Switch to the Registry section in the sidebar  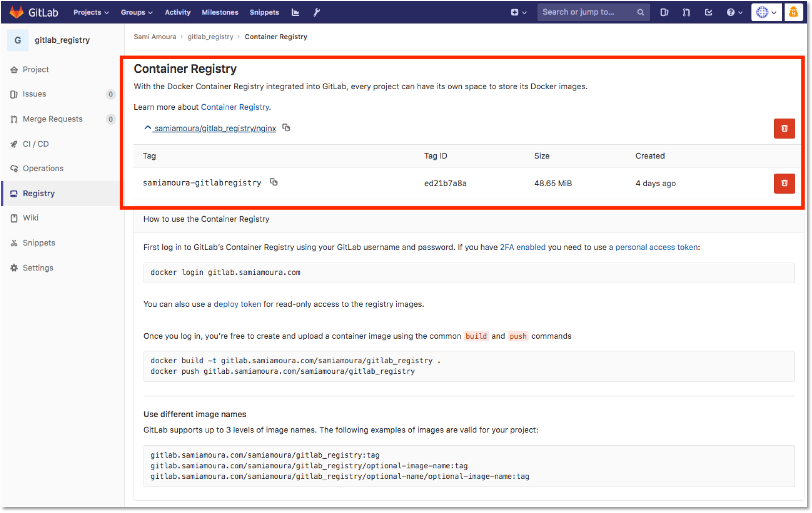(x=38, y=193)
